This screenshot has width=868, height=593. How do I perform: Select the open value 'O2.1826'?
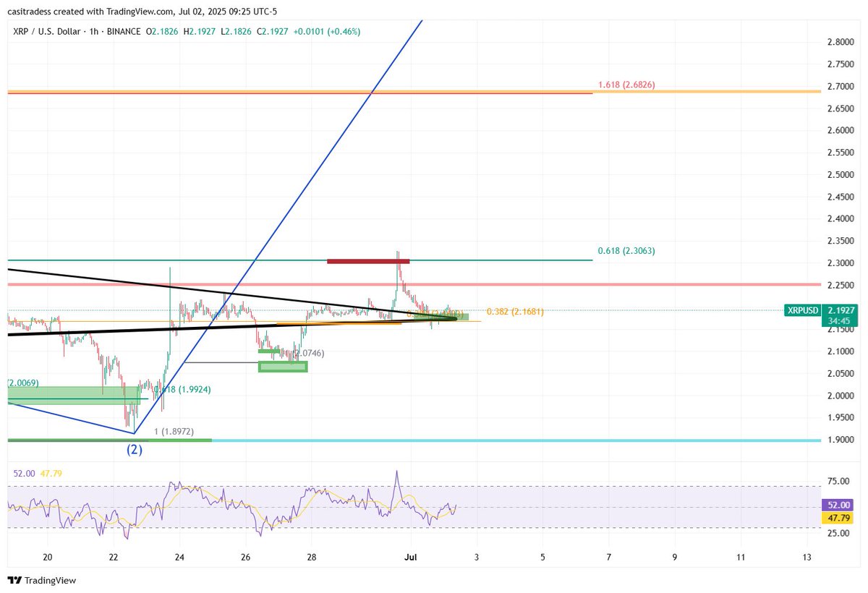163,32
